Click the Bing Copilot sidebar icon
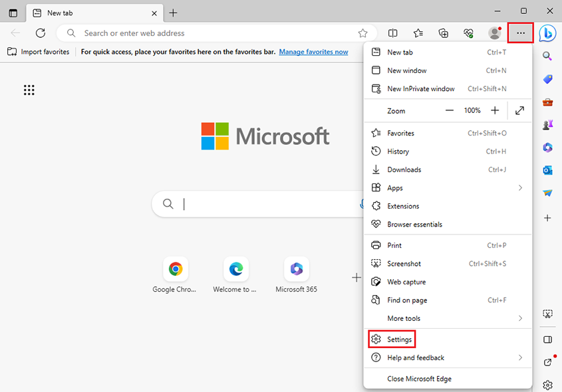Image resolution: width=562 pixels, height=392 pixels. (547, 33)
